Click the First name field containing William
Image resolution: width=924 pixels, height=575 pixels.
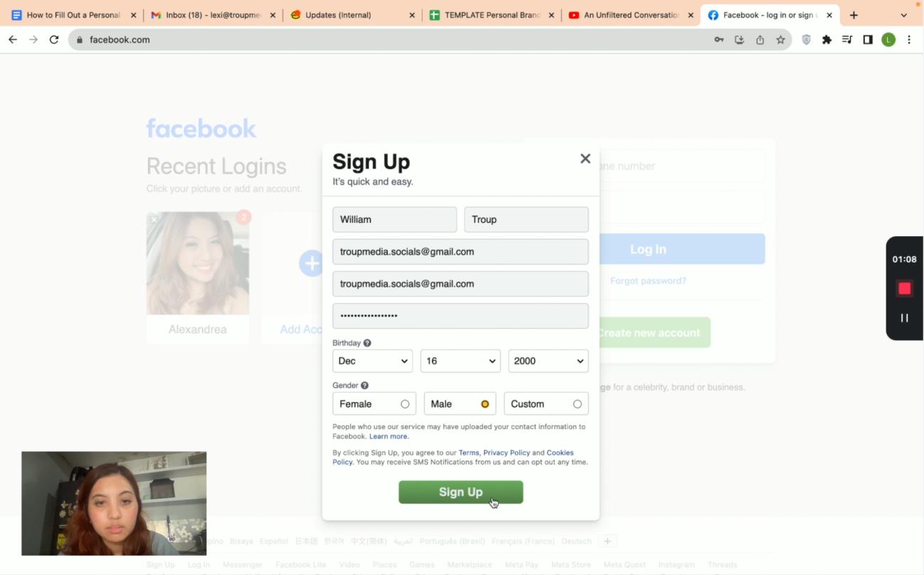tap(394, 219)
